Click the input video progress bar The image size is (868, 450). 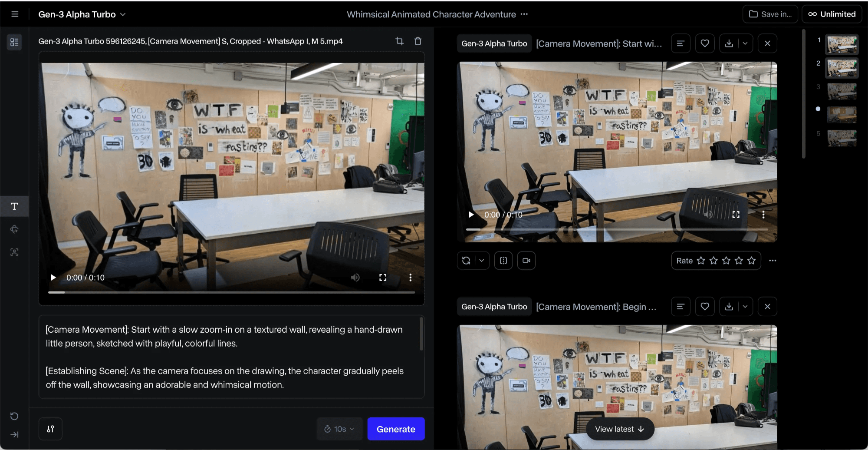coord(231,292)
